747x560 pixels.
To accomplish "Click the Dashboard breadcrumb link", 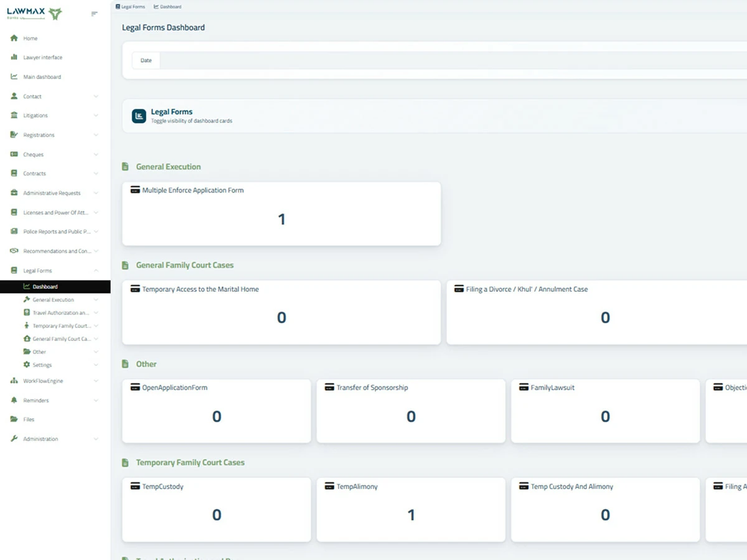I will click(x=167, y=7).
